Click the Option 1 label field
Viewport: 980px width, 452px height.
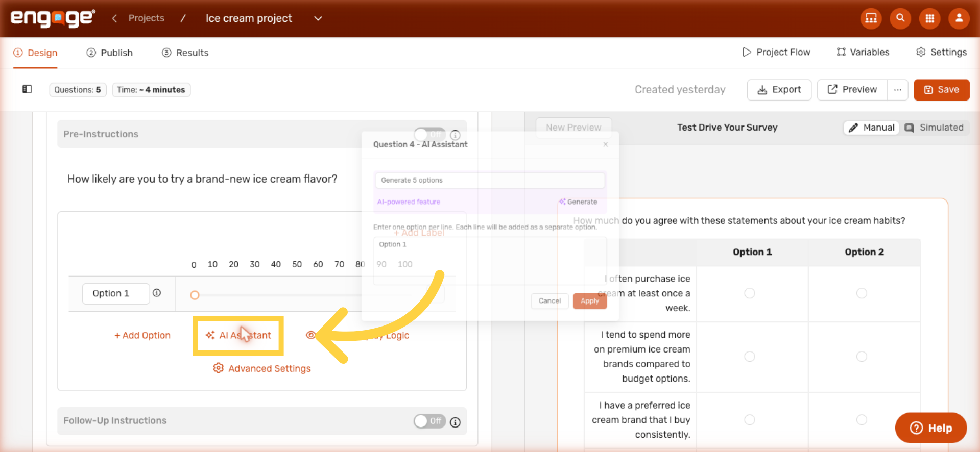(x=115, y=293)
